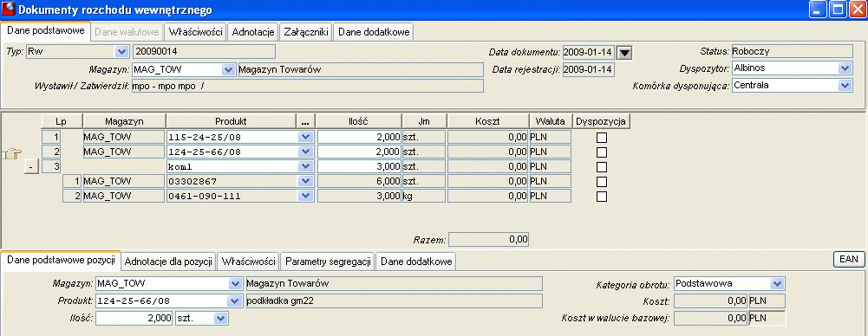Image resolution: width=868 pixels, height=336 pixels.
Task: Open the szt. unit dropdown next to Ilość
Action: 221,319
